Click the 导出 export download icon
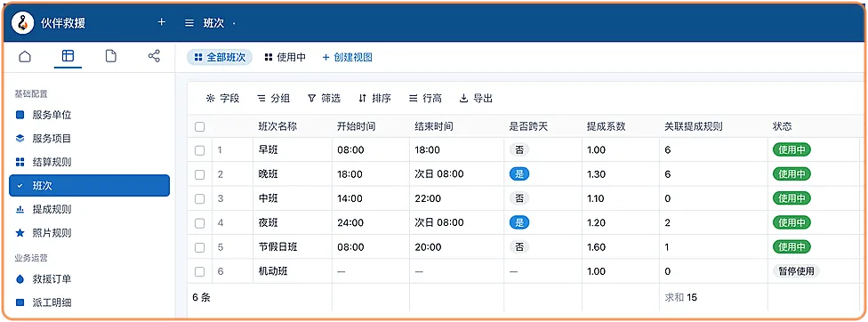Screen dimensions: 868x322 point(464,99)
